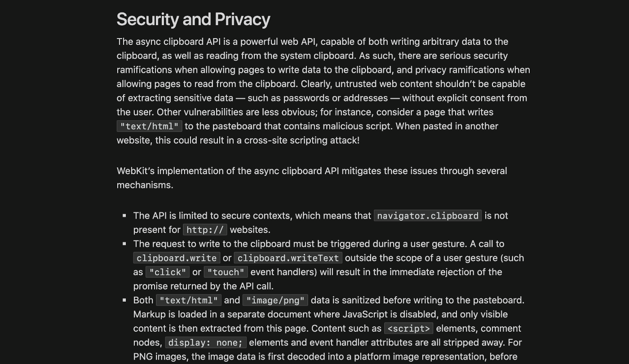Click the bullet marker before "Both"

pyautogui.click(x=124, y=300)
